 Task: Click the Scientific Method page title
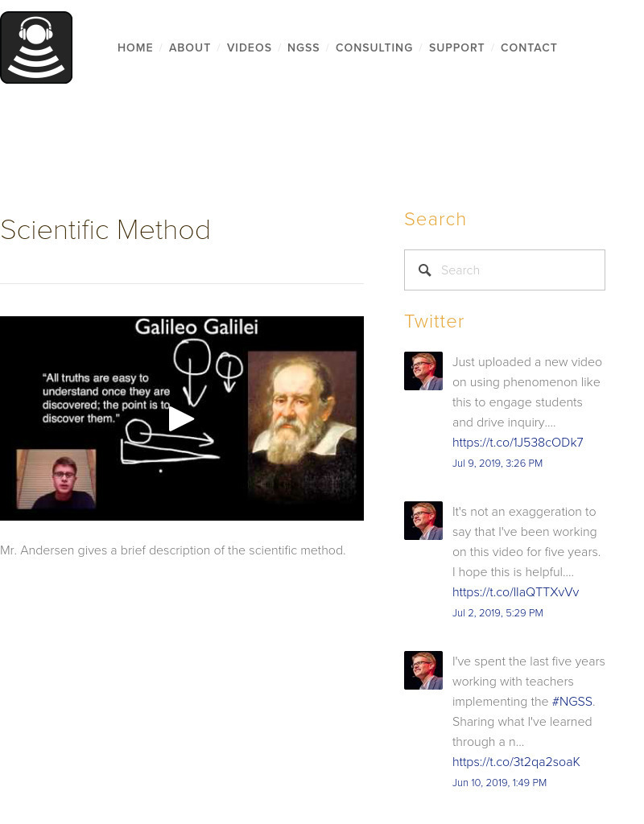105,230
